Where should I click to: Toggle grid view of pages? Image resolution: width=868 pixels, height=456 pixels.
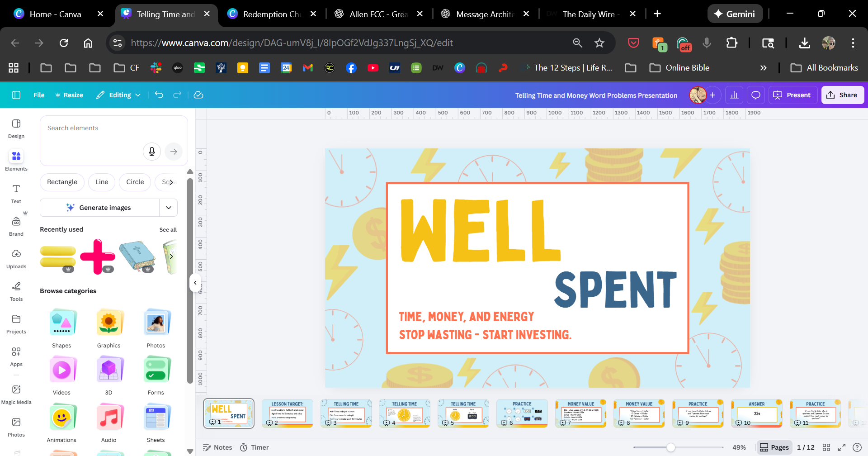(826, 447)
